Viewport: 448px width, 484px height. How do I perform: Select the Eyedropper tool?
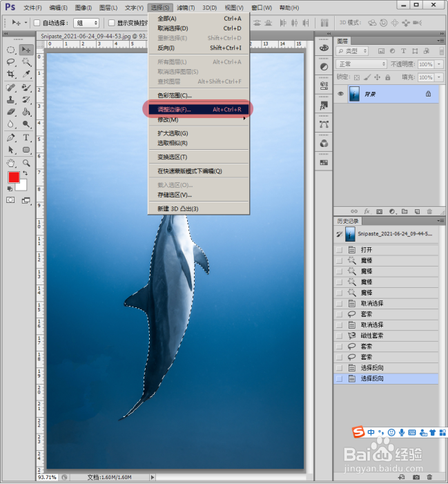tap(26, 74)
